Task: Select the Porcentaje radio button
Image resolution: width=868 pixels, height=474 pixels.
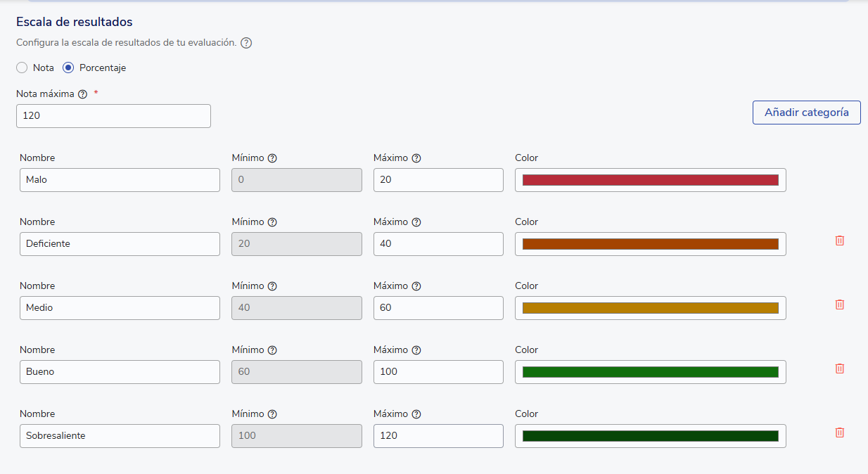Action: [68, 68]
